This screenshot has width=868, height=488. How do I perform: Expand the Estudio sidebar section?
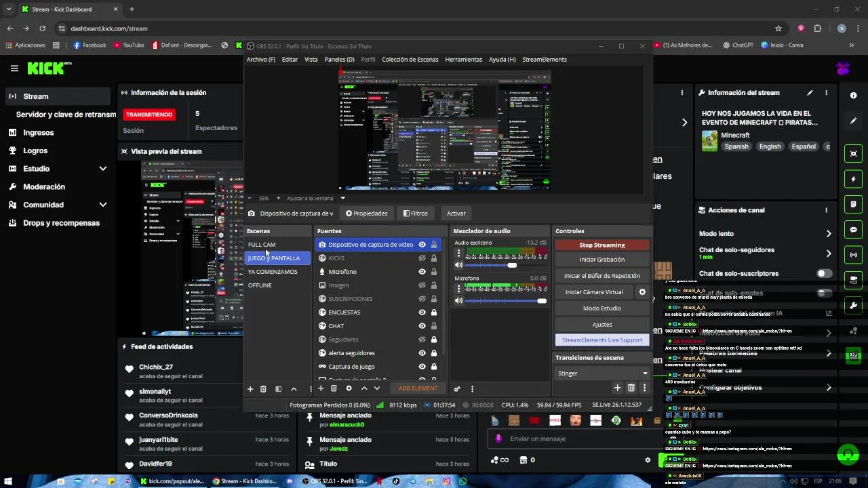pos(103,169)
